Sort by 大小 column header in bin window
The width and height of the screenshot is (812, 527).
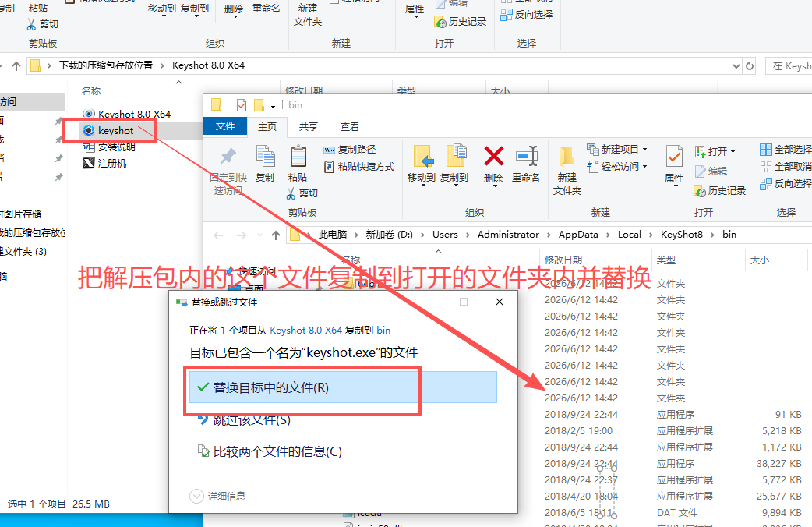pos(760,260)
